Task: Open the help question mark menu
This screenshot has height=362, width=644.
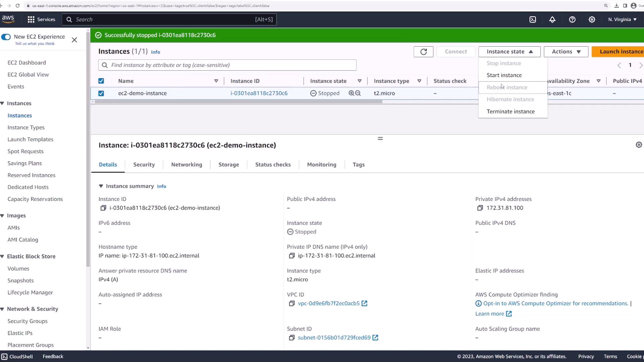Action: pyautogui.click(x=572, y=19)
